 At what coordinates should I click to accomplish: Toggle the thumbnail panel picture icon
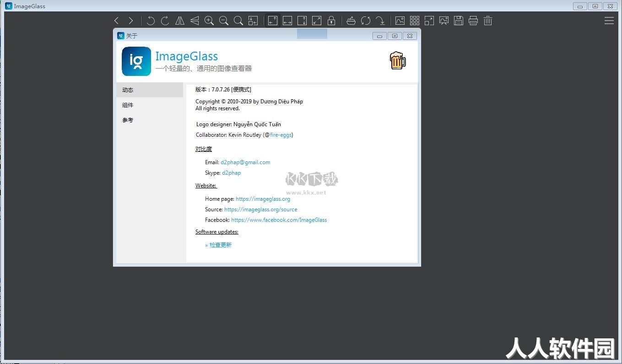tap(400, 21)
